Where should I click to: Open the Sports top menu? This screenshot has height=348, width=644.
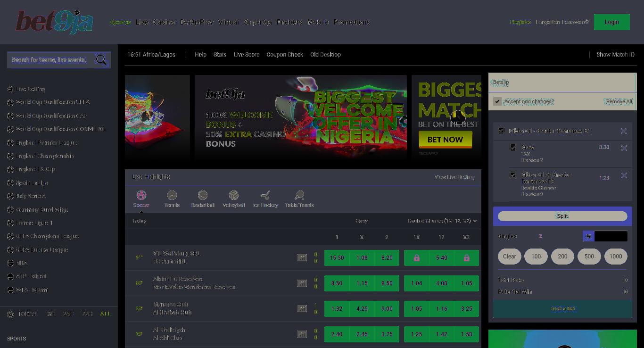[x=120, y=22]
